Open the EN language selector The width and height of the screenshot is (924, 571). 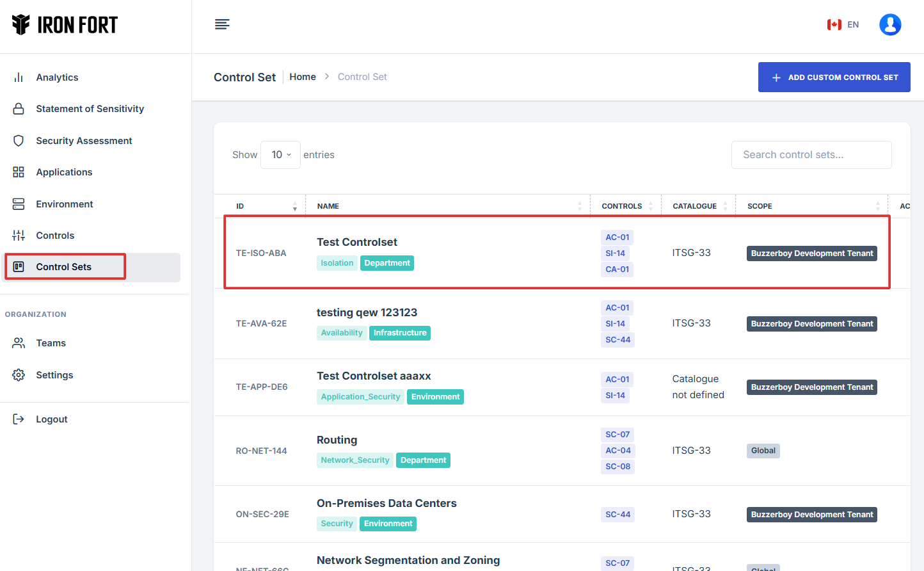click(843, 24)
